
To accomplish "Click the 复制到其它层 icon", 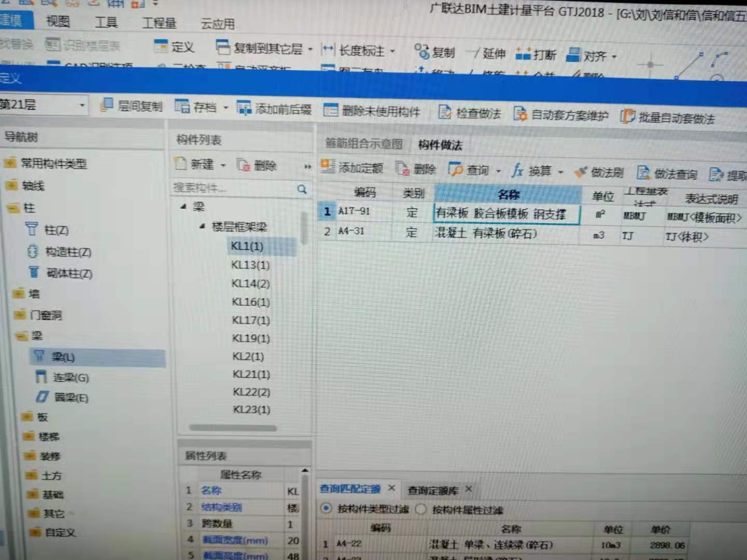I will (x=223, y=48).
